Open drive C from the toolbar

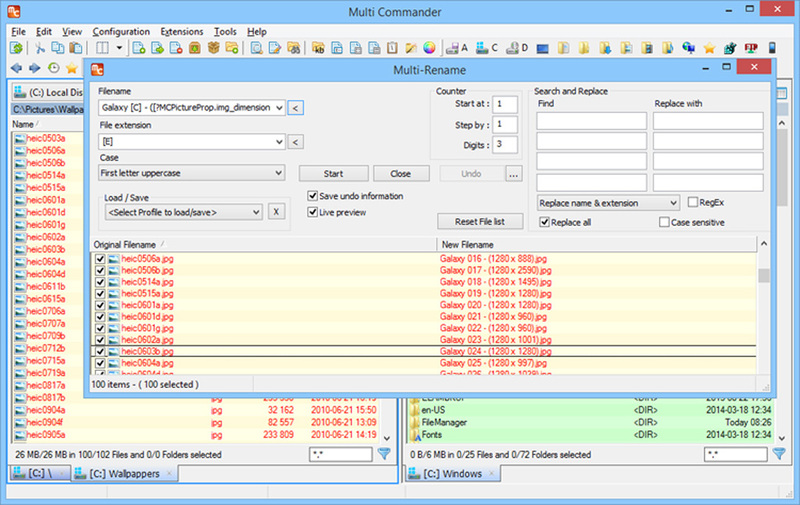click(x=486, y=48)
